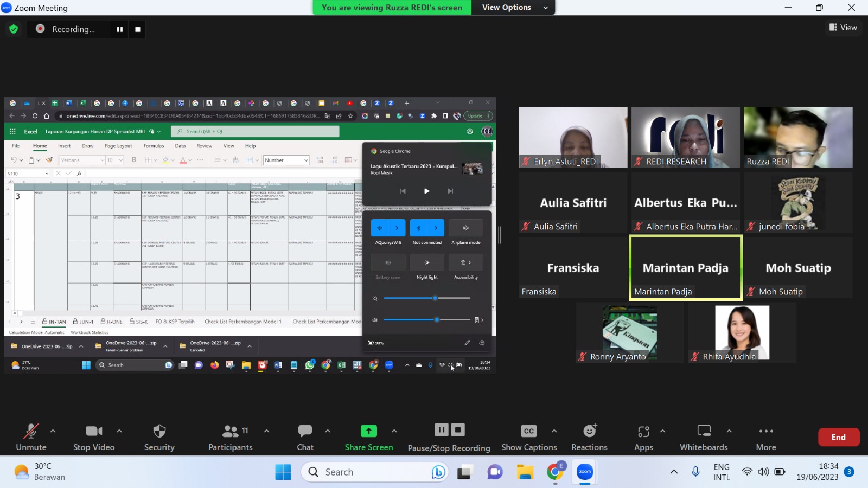Viewport: 868px width, 488px height.
Task: Open the volume speaker tray icon
Action: 763,472
